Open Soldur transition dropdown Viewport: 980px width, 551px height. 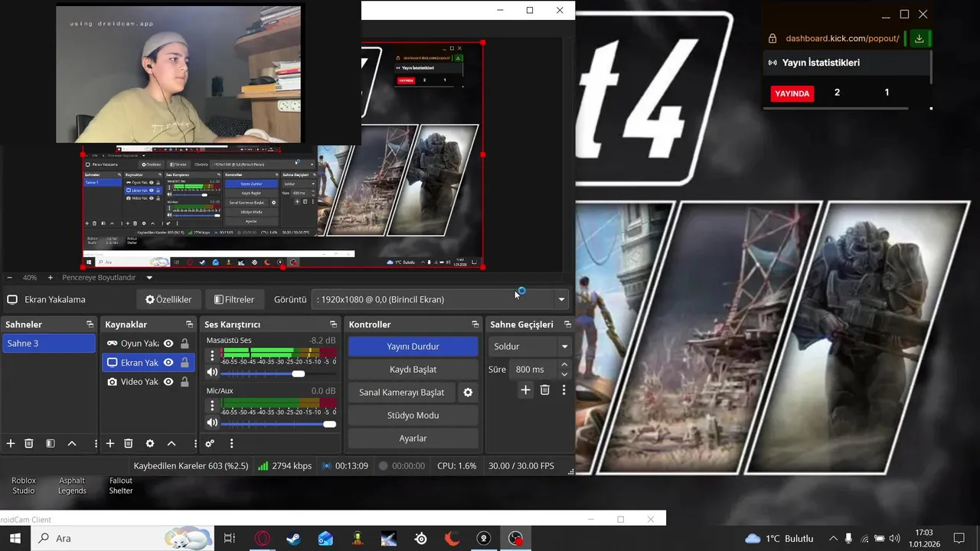click(x=530, y=347)
